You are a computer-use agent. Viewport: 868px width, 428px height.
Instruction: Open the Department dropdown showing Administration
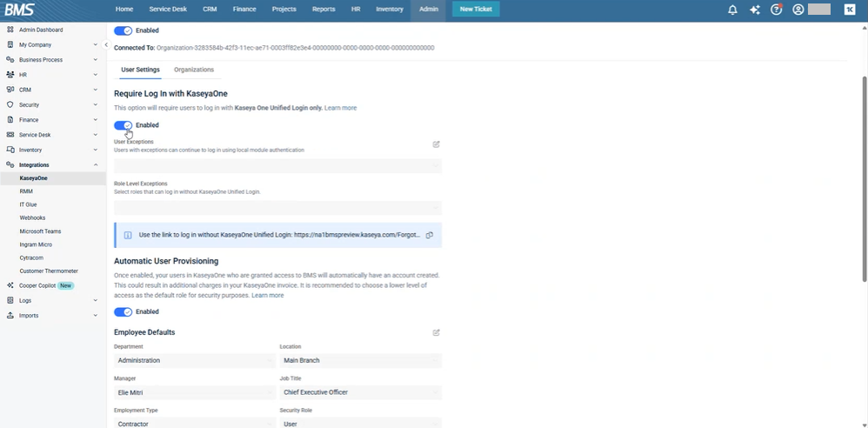(195, 360)
